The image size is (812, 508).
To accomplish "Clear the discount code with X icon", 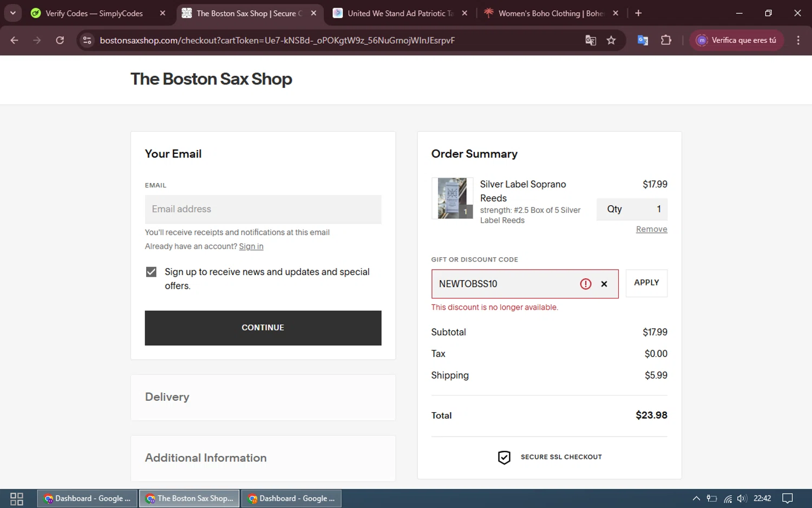I will [604, 284].
